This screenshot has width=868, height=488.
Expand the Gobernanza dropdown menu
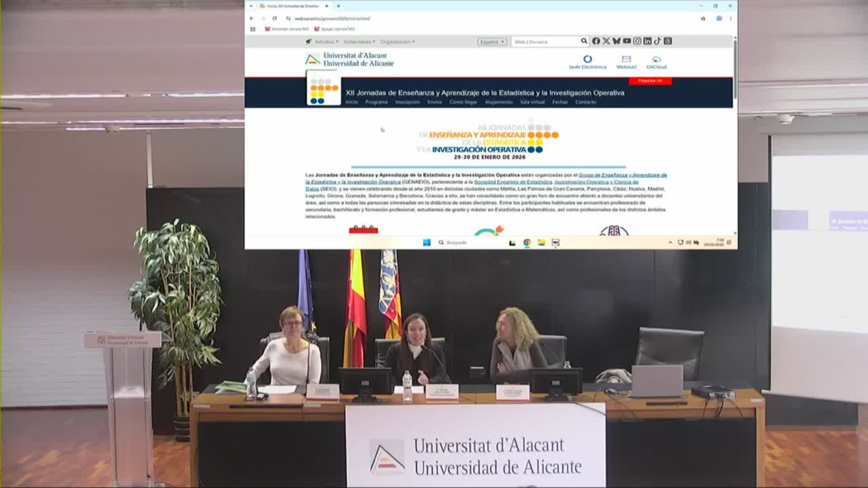[x=359, y=42]
